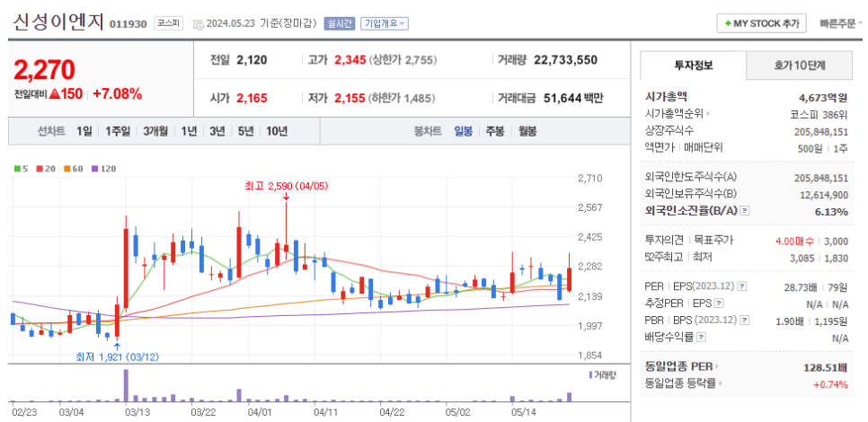The width and height of the screenshot is (868, 422).
Task: Click the 상장주식수 value 205,848,151
Action: click(x=821, y=131)
